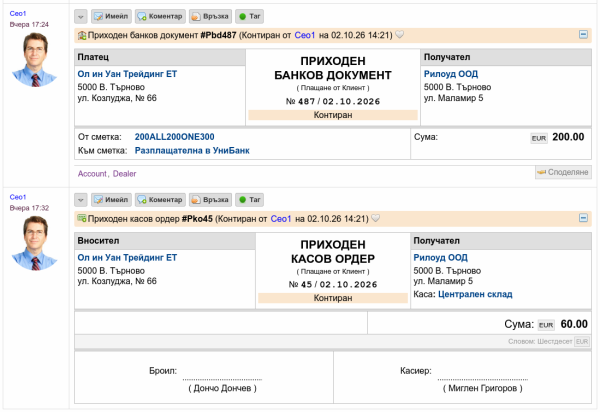Click document number № 45 / 02.10.2026
The width and height of the screenshot is (600, 412).
tap(333, 285)
